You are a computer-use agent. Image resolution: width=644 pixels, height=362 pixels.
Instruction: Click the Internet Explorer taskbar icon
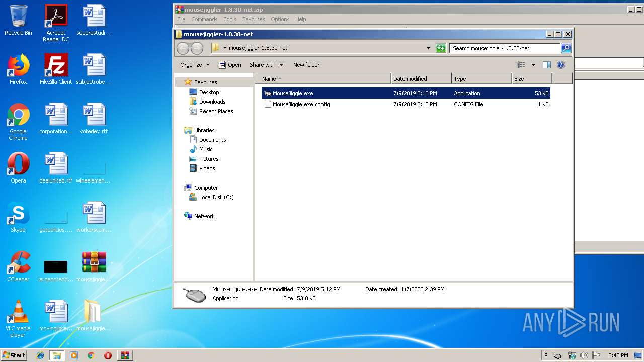pyautogui.click(x=40, y=355)
